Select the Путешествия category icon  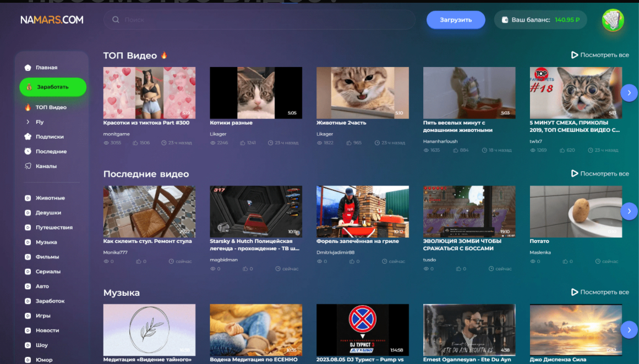[28, 227]
